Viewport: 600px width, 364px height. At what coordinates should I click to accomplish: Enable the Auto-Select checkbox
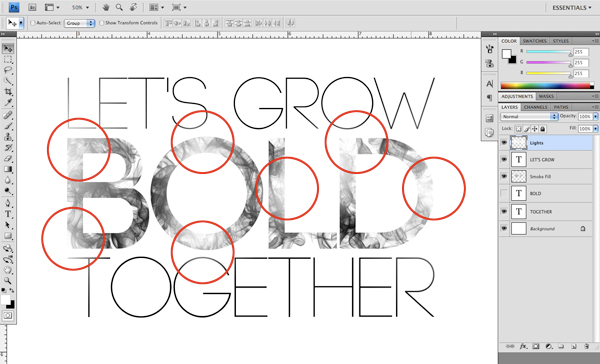tap(33, 23)
